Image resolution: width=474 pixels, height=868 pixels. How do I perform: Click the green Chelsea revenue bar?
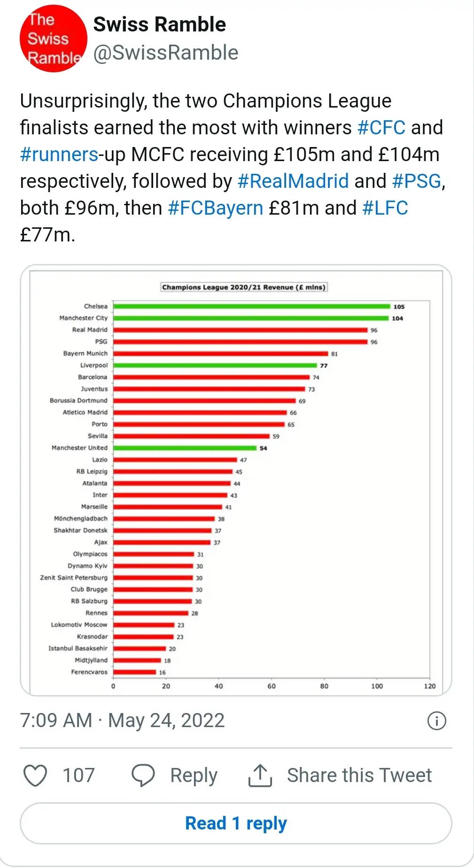coord(251,306)
